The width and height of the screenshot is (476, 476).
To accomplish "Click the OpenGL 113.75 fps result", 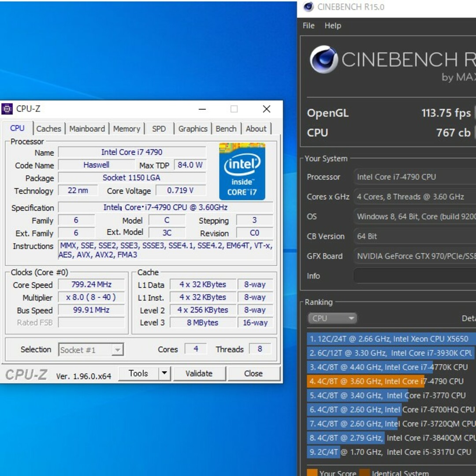I will coord(446,113).
